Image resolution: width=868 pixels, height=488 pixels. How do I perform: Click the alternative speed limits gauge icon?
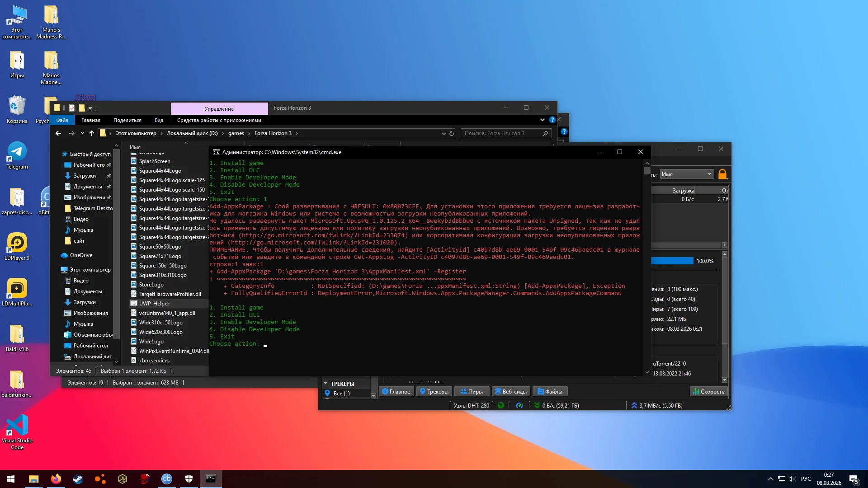[x=519, y=405]
